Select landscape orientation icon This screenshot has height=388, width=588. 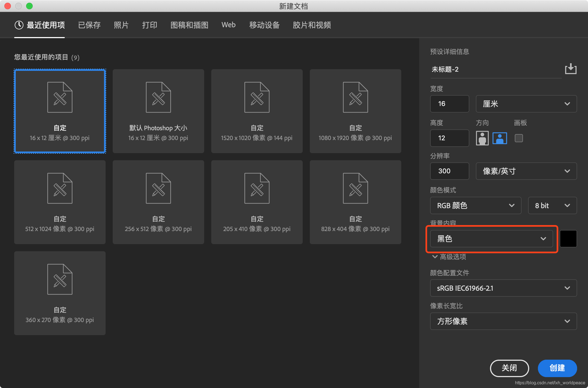[x=500, y=138]
